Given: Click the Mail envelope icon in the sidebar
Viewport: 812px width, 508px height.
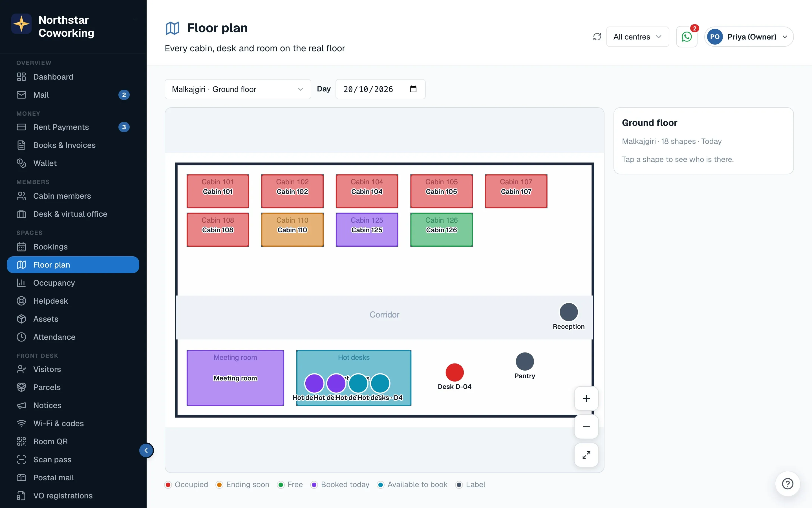Looking at the screenshot, I should click(x=21, y=95).
